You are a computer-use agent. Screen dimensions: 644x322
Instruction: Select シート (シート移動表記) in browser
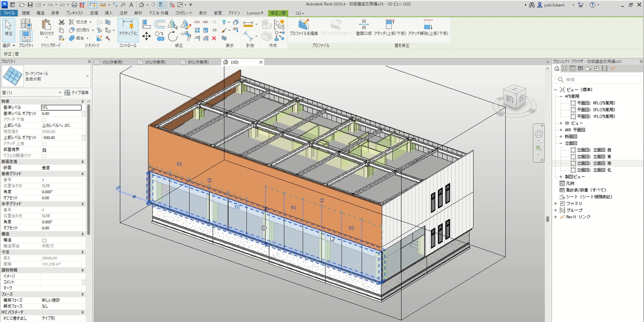tap(589, 197)
